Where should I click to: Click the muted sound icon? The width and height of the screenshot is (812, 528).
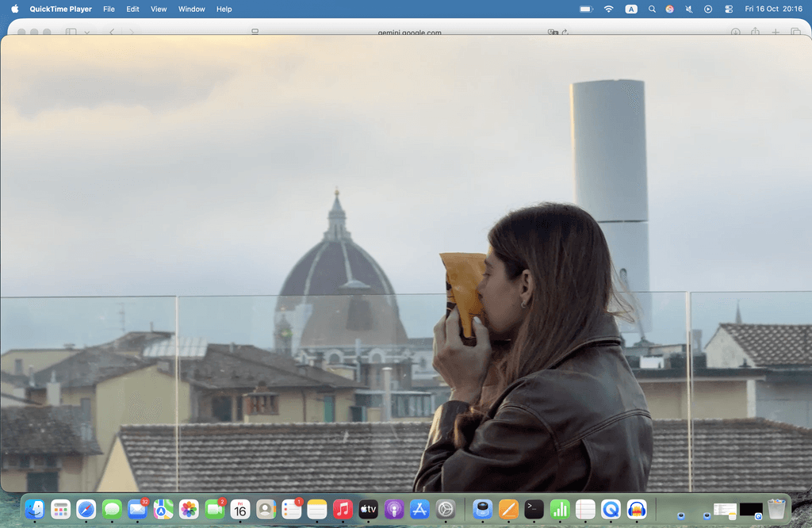pos(689,10)
